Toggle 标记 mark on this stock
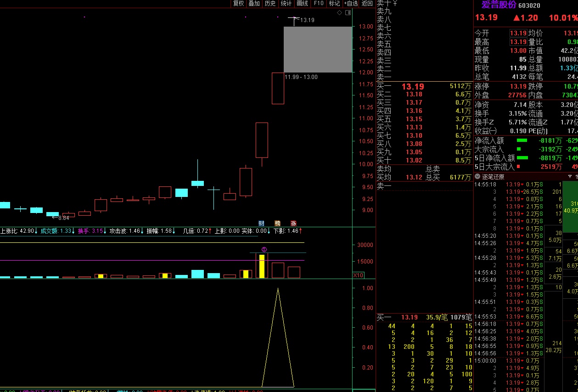The height and width of the screenshot is (392, 578). [334, 3]
